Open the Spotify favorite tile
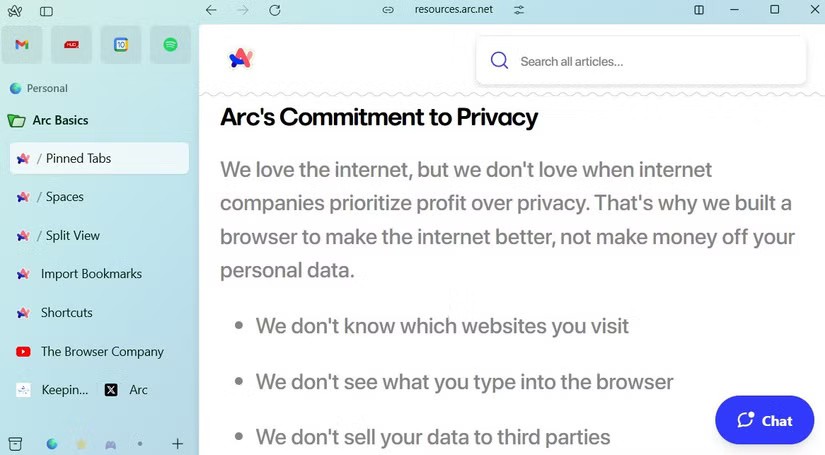 (x=170, y=45)
